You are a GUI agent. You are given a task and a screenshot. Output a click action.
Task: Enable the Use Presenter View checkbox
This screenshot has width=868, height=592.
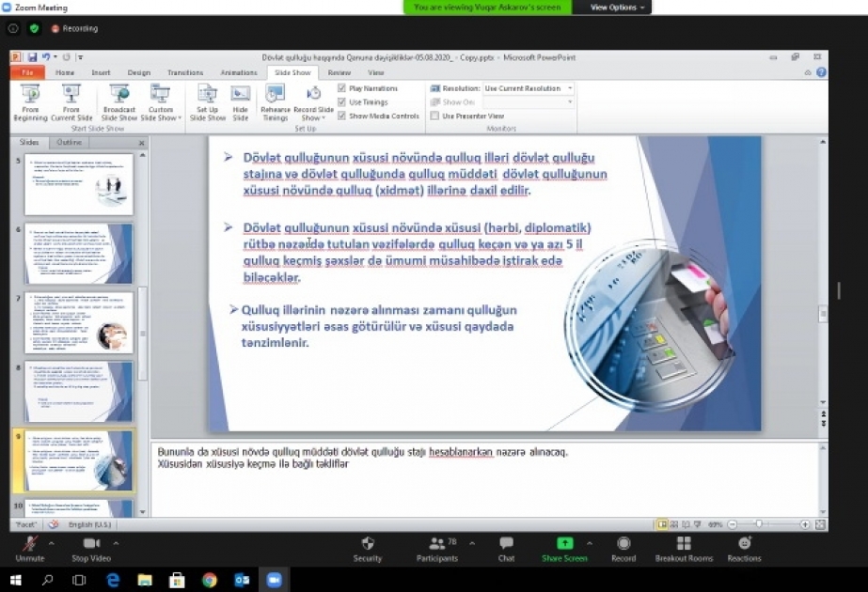[434, 116]
